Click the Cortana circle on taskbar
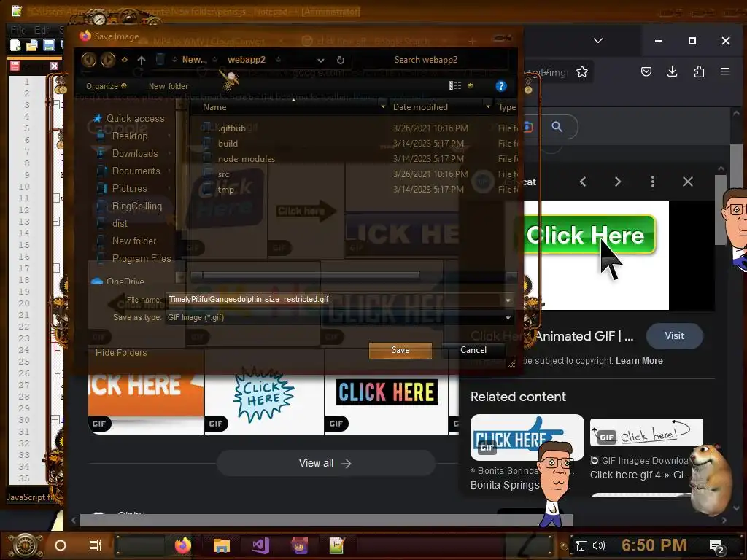Viewport: 747px width, 560px height. [x=60, y=545]
